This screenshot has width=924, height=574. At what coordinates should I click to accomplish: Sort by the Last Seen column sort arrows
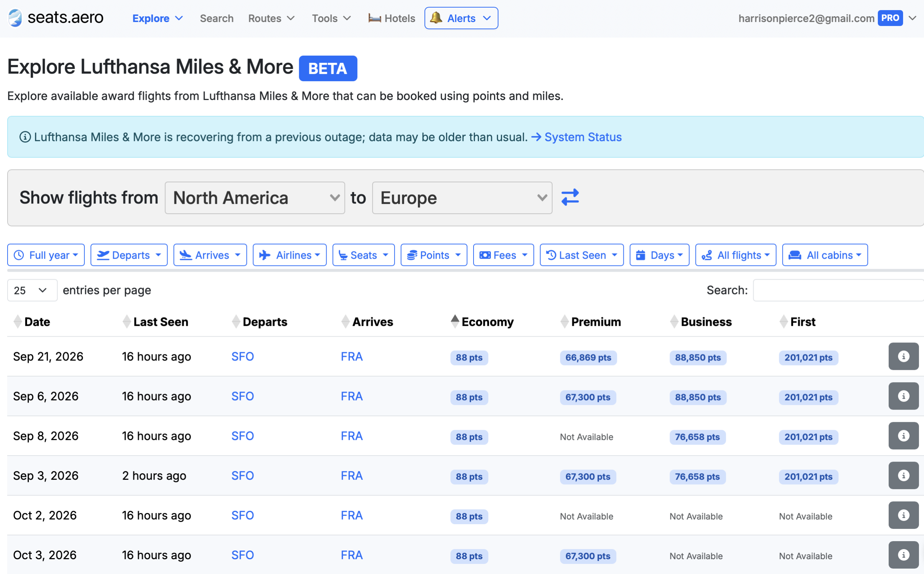point(127,321)
